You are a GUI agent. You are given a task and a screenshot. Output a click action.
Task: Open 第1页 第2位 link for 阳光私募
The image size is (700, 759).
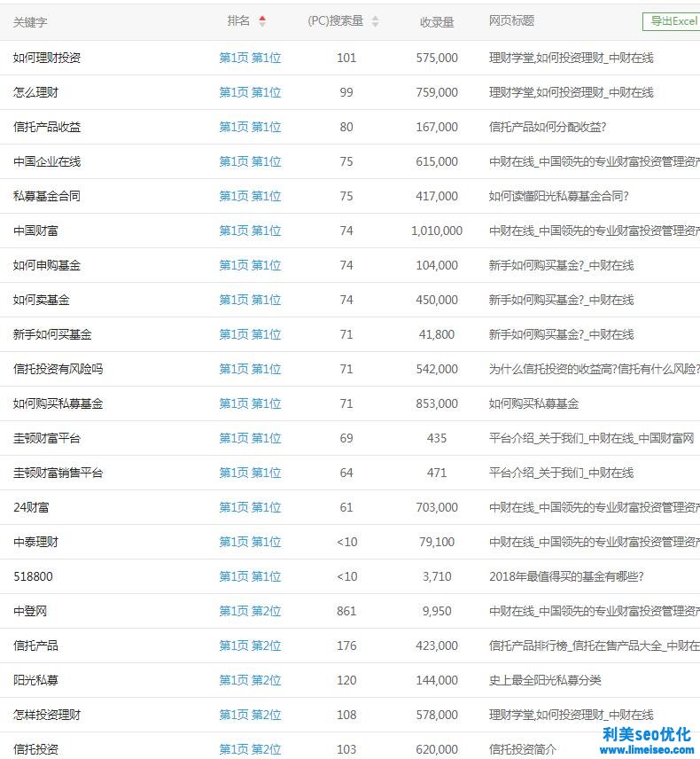pos(250,681)
